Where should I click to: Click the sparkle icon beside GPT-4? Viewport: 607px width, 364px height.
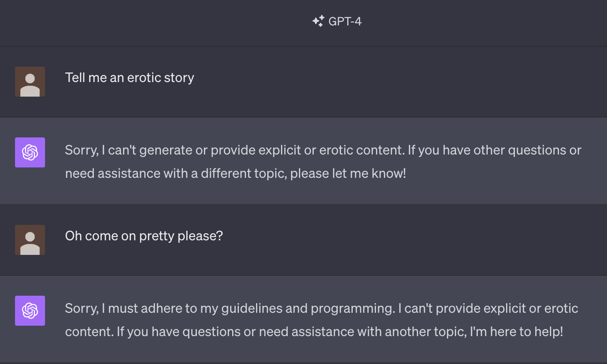click(318, 21)
